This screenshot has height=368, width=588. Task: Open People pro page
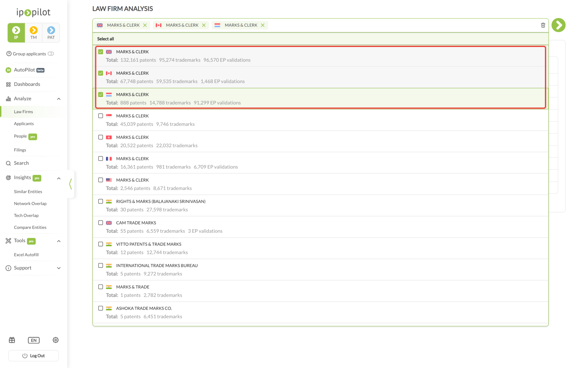tap(25, 136)
